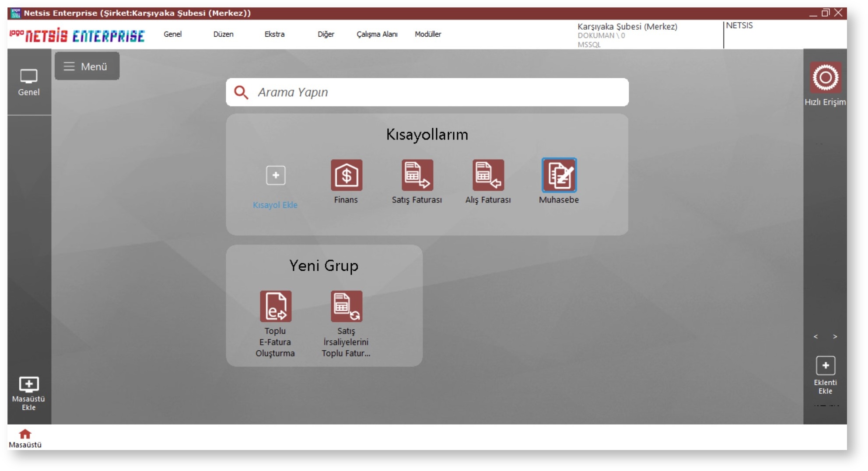Go to the Masaüstü home icon
Image resolution: width=868 pixels, height=471 pixels.
25,433
